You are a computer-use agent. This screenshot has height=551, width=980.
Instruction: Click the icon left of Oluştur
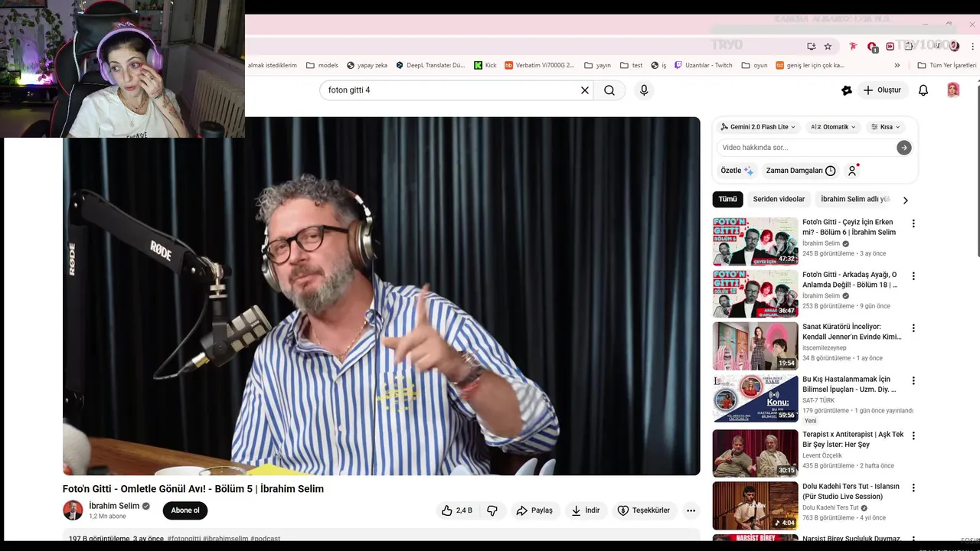pos(847,90)
